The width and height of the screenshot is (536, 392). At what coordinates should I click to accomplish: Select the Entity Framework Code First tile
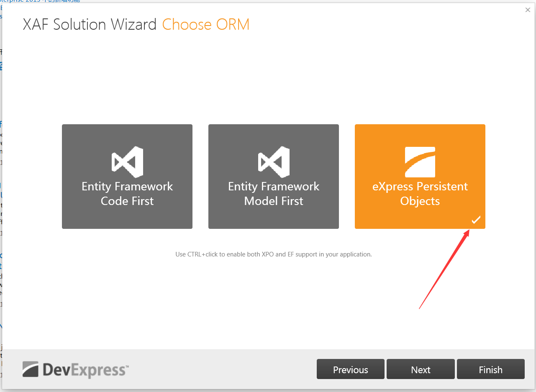pyautogui.click(x=127, y=177)
